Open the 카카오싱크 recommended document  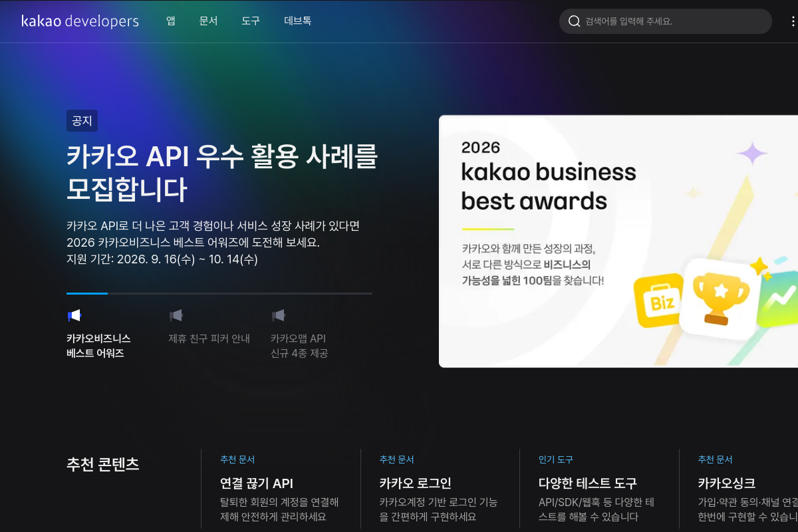(726, 483)
